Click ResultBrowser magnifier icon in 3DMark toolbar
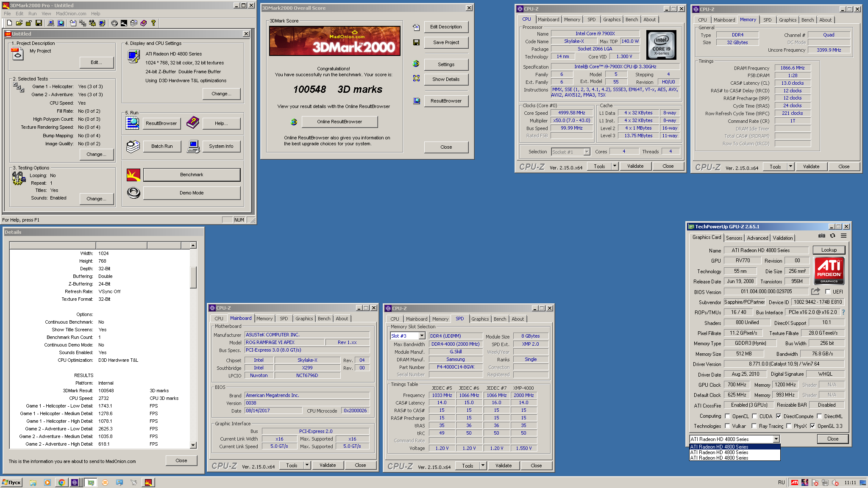 coord(61,23)
